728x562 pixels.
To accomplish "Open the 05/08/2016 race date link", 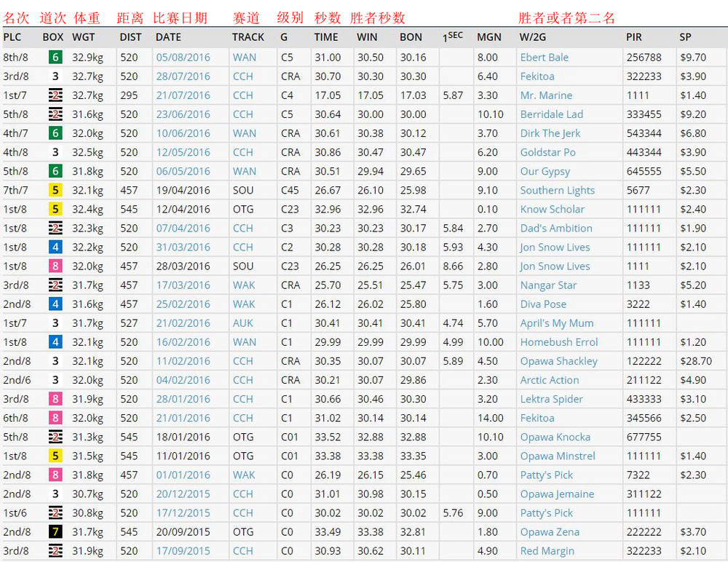I will coord(183,58).
